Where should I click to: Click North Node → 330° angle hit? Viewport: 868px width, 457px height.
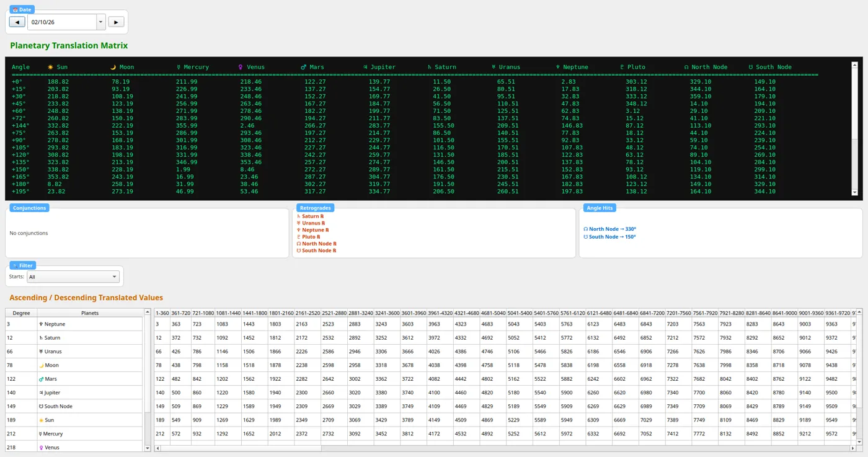pos(609,229)
